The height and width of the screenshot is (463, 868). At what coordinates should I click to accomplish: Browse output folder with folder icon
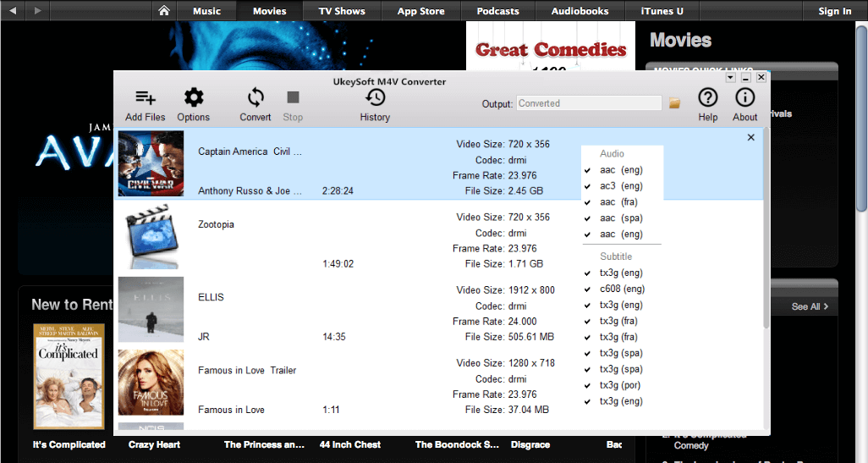pos(674,103)
